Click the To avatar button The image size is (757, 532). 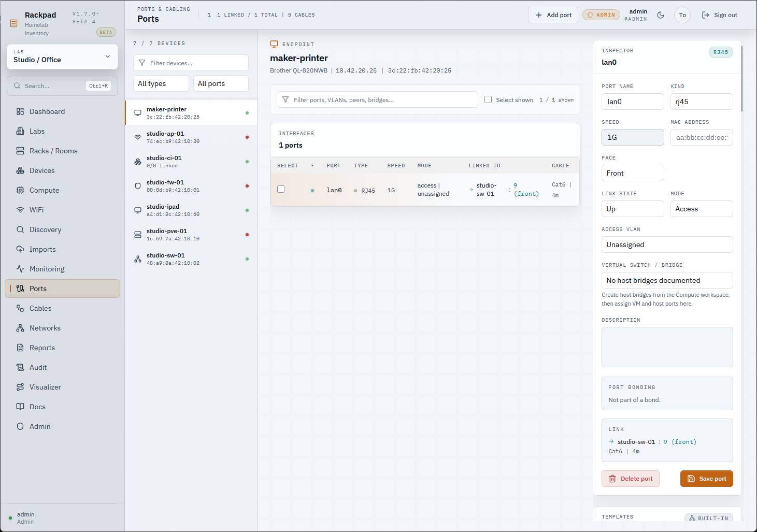[x=682, y=15]
